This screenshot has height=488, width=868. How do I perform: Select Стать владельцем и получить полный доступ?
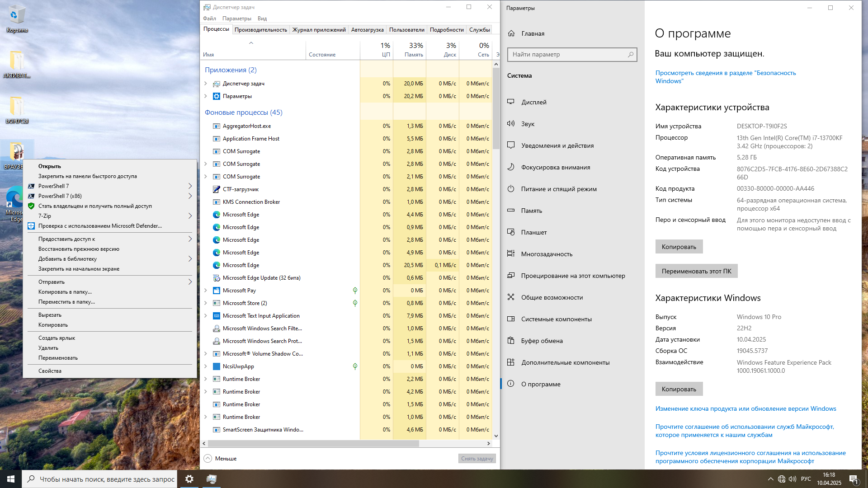[110, 206]
